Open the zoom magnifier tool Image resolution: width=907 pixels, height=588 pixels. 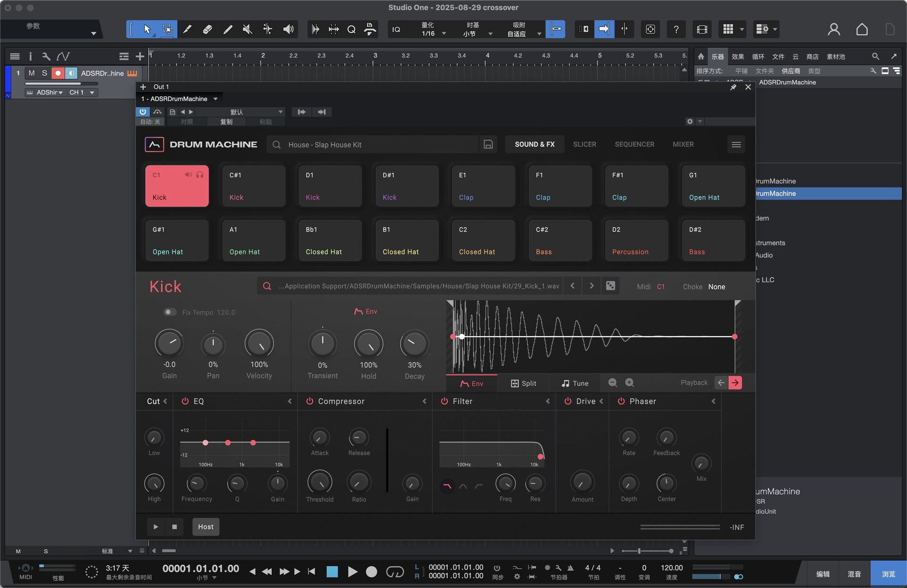click(x=351, y=29)
